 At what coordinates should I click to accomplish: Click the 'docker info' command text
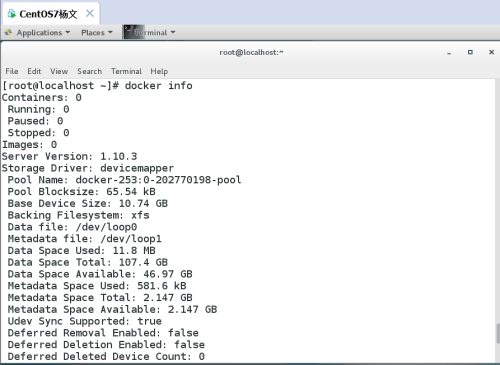click(159, 86)
